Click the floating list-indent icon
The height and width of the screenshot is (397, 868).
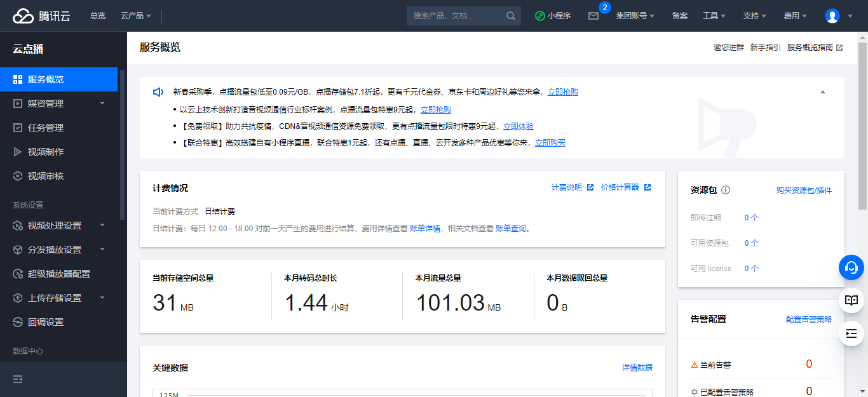click(x=851, y=333)
